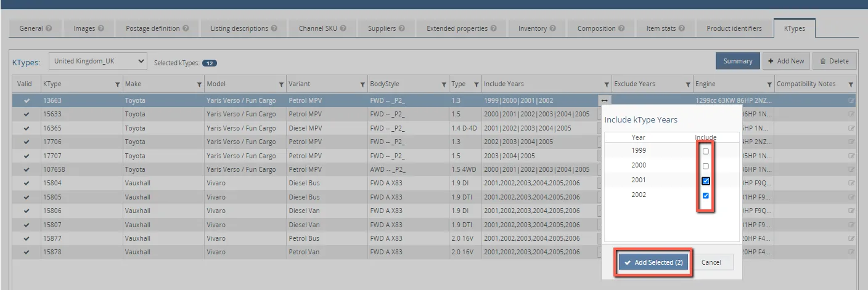Open help icon beside Inventory tab
The image size is (868, 290).
(553, 28)
